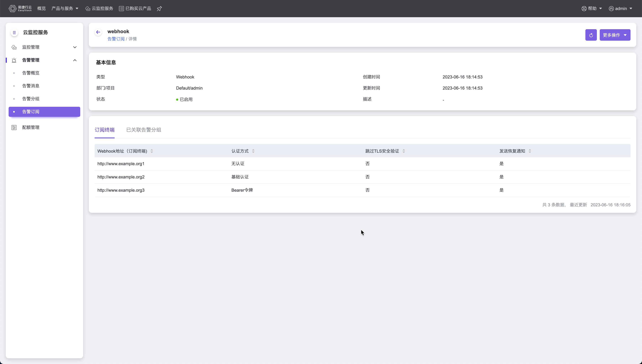The image size is (642, 364).
Task: Open the 更多操作 dropdown
Action: coord(615,35)
